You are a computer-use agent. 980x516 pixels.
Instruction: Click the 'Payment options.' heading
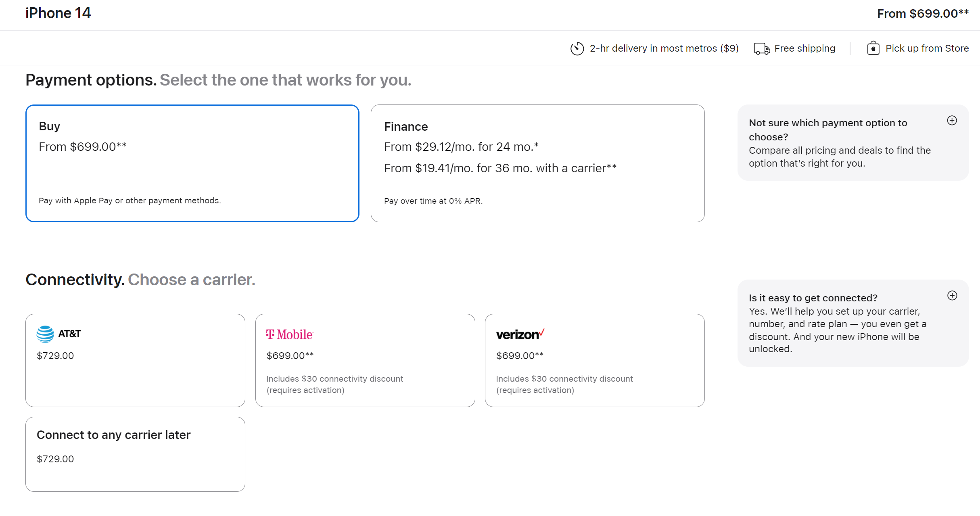(x=91, y=80)
